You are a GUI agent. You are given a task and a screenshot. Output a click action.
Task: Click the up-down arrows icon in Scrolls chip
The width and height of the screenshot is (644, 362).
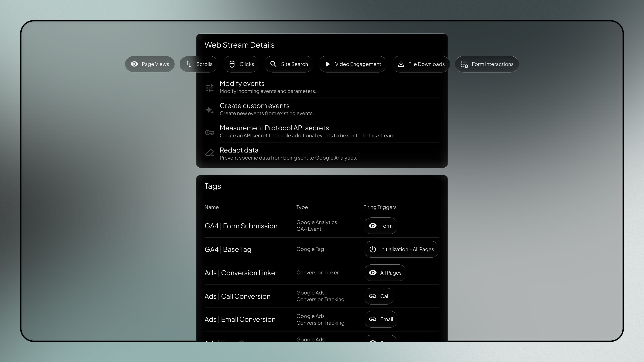[189, 64]
